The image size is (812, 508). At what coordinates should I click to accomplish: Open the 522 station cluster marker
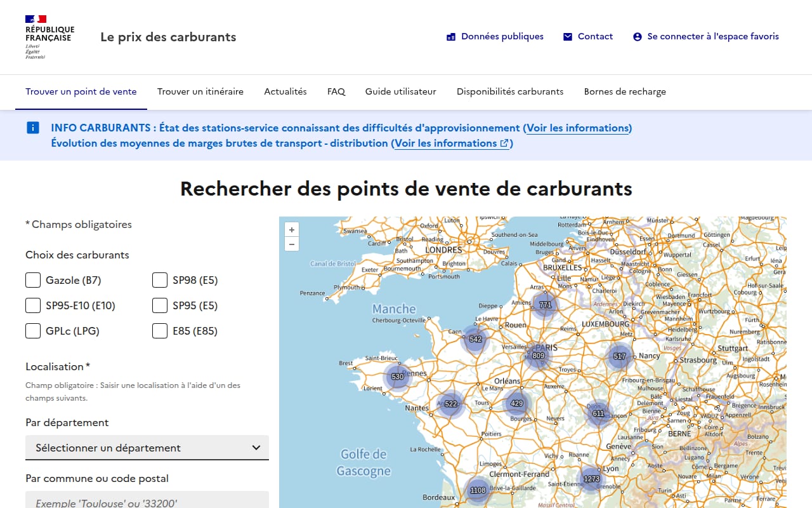pos(451,404)
